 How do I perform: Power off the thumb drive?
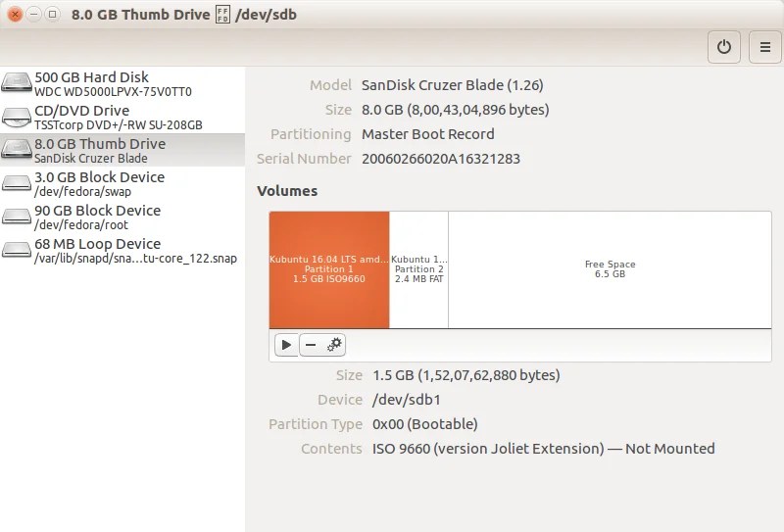tap(723, 47)
